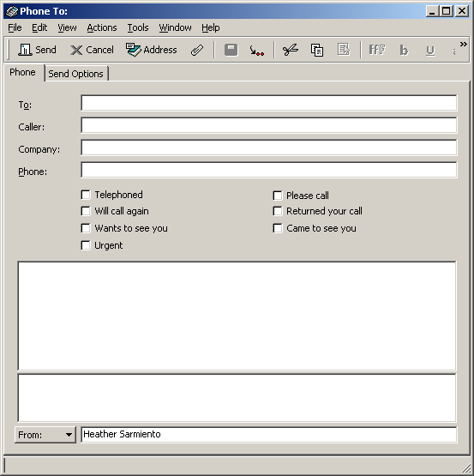Click Cancel in the toolbar
Screen dimensions: 474x476
[x=92, y=50]
